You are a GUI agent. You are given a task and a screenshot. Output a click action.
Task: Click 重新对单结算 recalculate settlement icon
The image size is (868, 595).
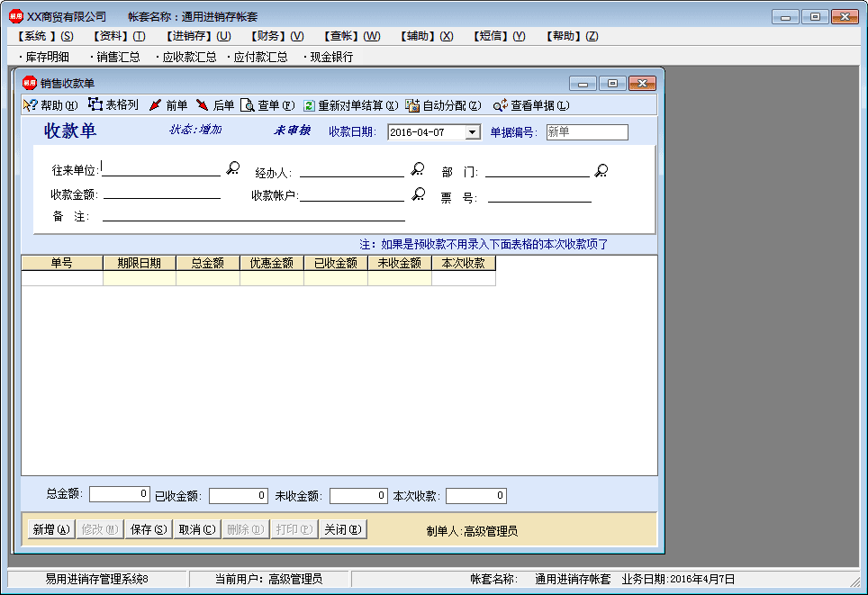(x=309, y=105)
